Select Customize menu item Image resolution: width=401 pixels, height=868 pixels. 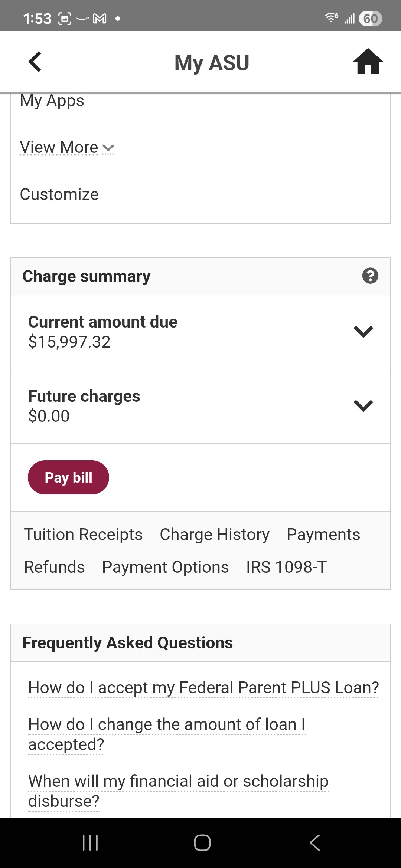coord(59,194)
